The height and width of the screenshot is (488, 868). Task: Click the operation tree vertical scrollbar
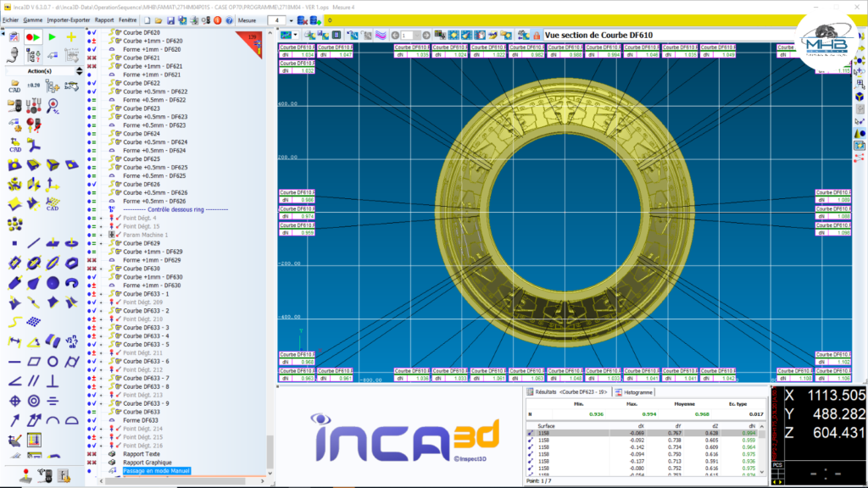pos(270,254)
